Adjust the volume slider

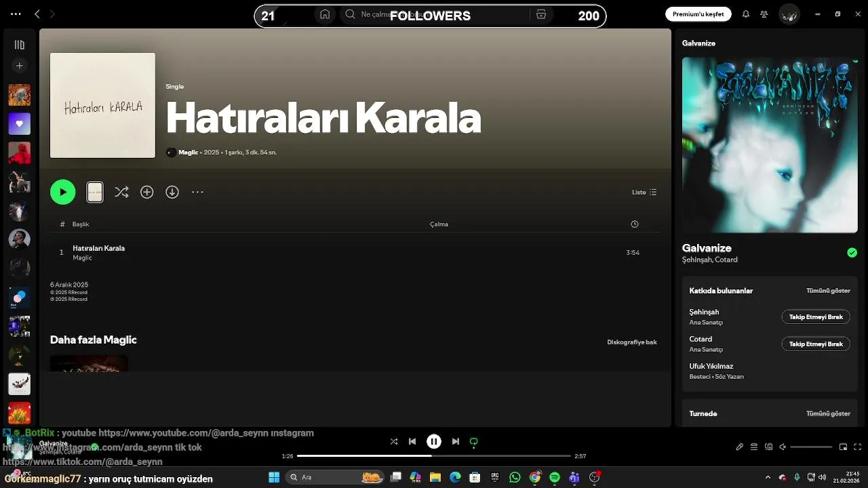(811, 447)
